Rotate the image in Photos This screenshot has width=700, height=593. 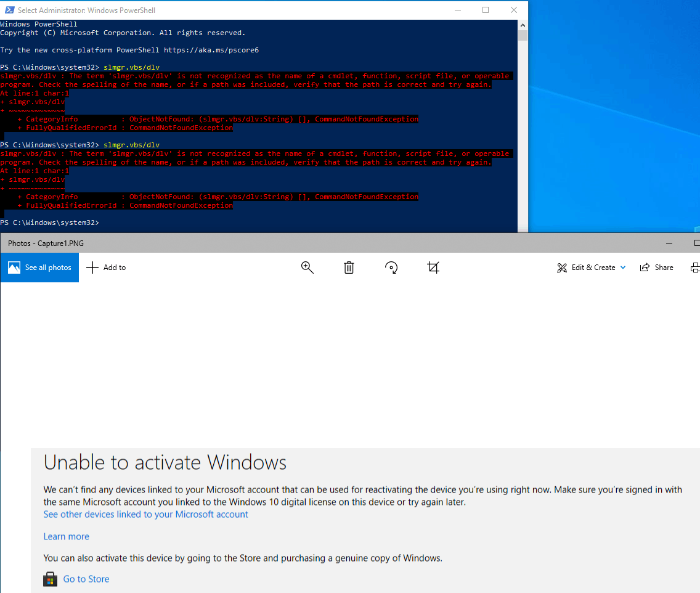pos(391,268)
